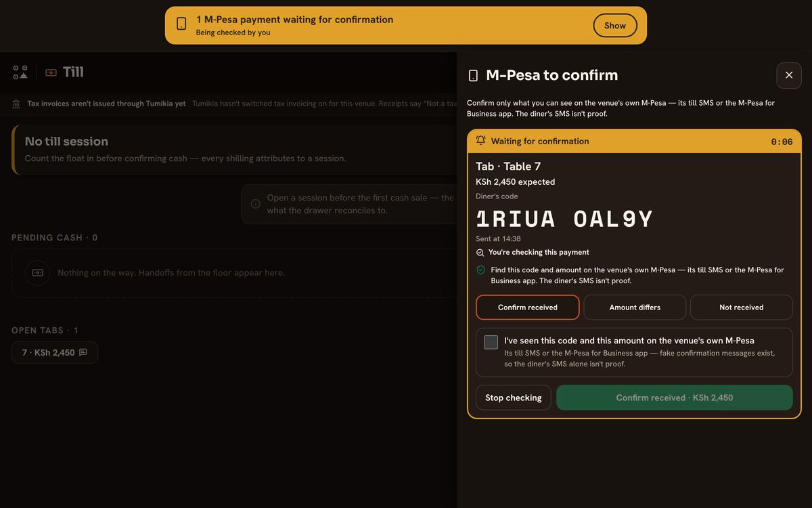Click the Being checked by you banner subtitle

coord(233,33)
